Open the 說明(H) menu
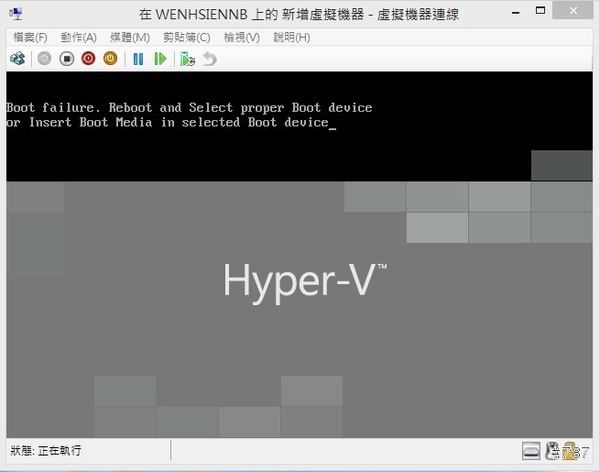This screenshot has height=472, width=600. [x=292, y=38]
